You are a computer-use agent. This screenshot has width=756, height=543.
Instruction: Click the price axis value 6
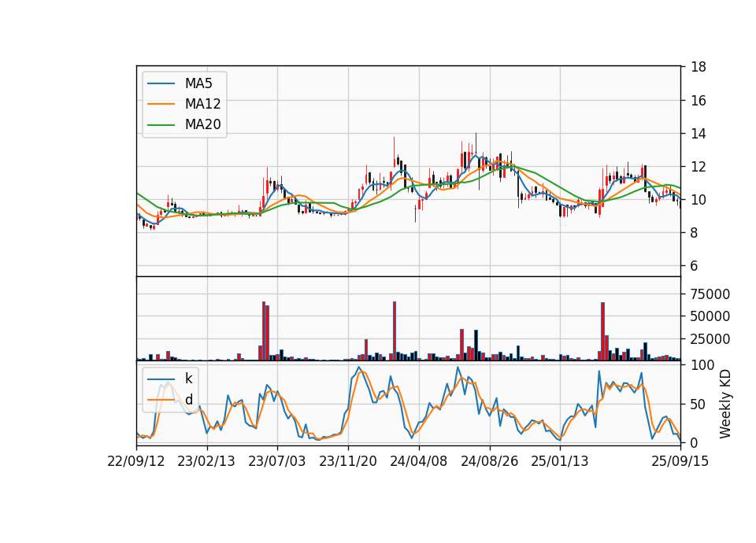[695, 266]
